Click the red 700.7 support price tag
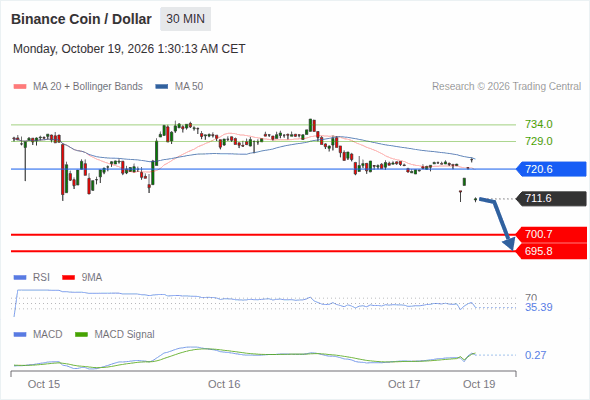The image size is (590, 400). tap(551, 234)
